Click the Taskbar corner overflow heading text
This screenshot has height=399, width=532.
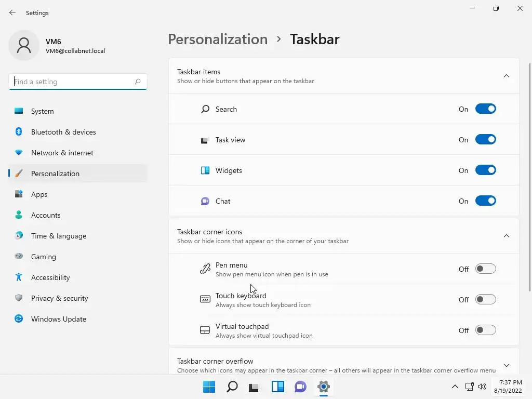pyautogui.click(x=215, y=361)
